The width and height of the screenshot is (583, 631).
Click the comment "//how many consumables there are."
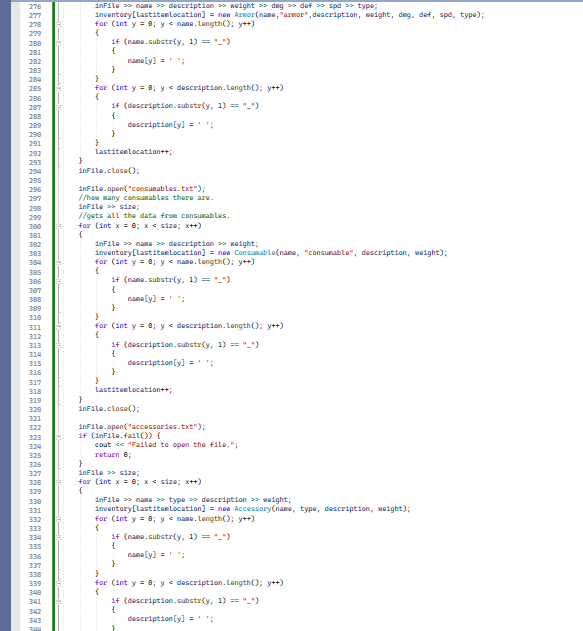[146, 198]
